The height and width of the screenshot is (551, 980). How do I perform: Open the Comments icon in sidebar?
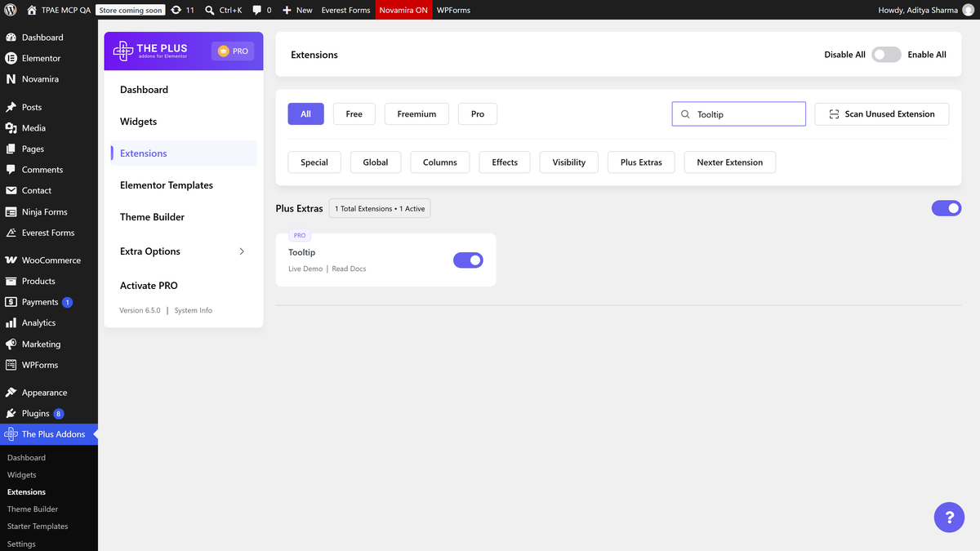click(x=11, y=170)
